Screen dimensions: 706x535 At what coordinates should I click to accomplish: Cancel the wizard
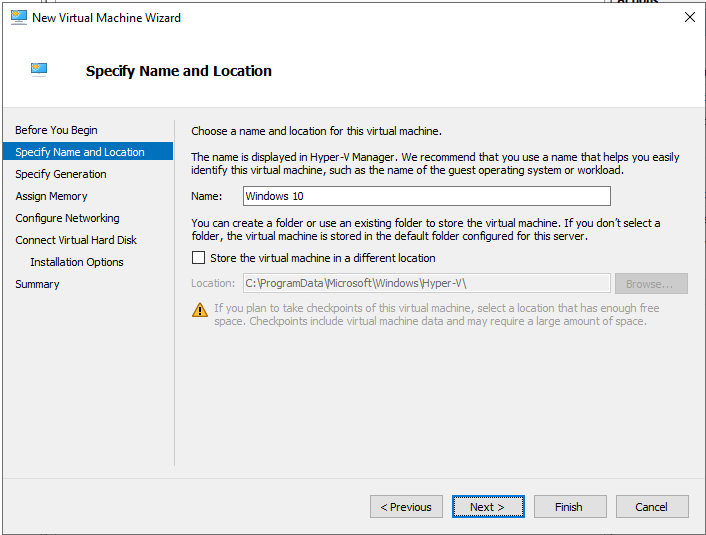click(x=652, y=507)
